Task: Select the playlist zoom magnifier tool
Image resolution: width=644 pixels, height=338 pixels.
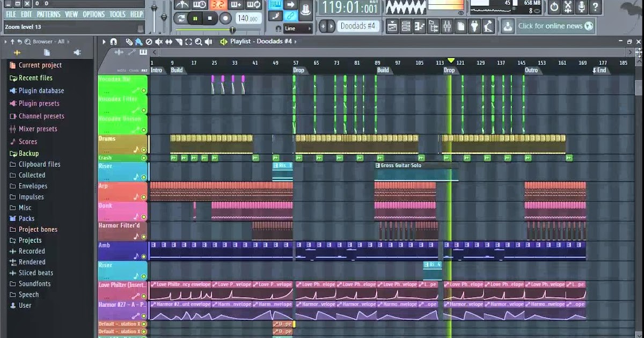Action: click(199, 41)
